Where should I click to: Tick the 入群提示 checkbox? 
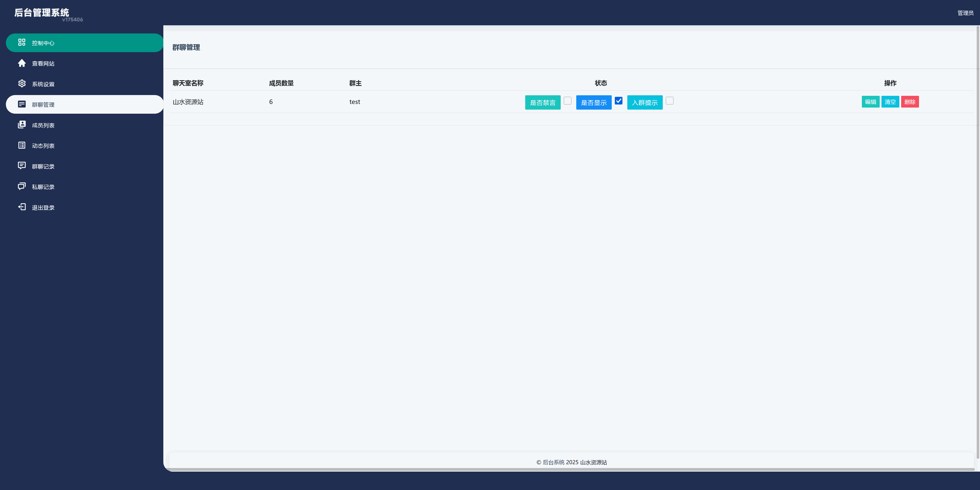(669, 100)
